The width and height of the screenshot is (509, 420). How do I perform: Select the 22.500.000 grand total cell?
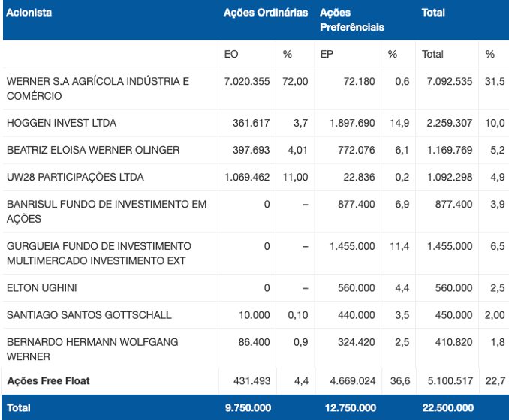pos(448,408)
